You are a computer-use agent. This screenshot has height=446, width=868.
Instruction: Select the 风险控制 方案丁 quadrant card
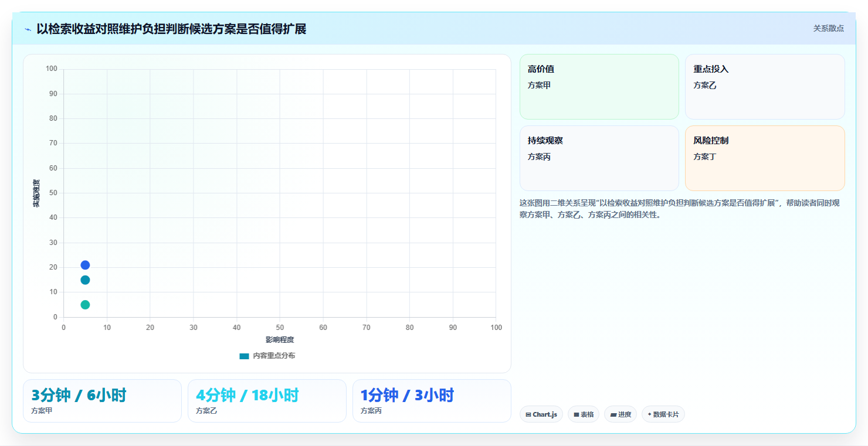coord(765,158)
